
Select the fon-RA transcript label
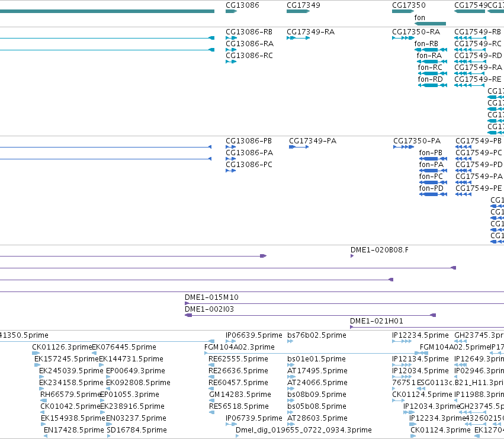(429, 56)
